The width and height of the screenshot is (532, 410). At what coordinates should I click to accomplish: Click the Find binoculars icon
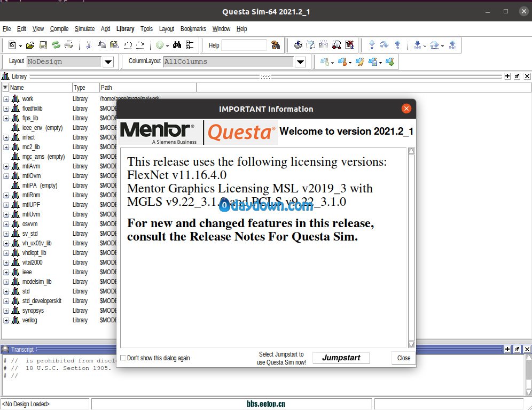click(177, 45)
